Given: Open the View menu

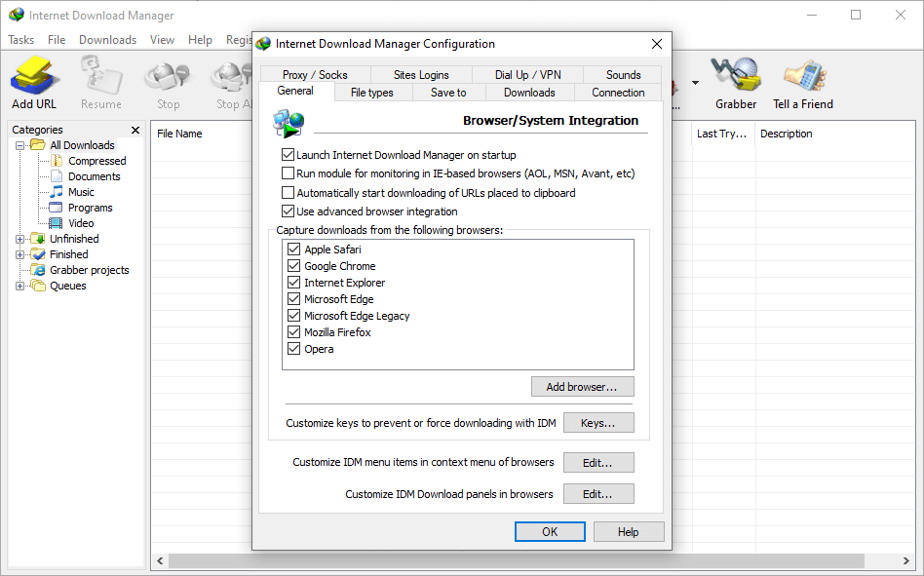Looking at the screenshot, I should tap(162, 39).
